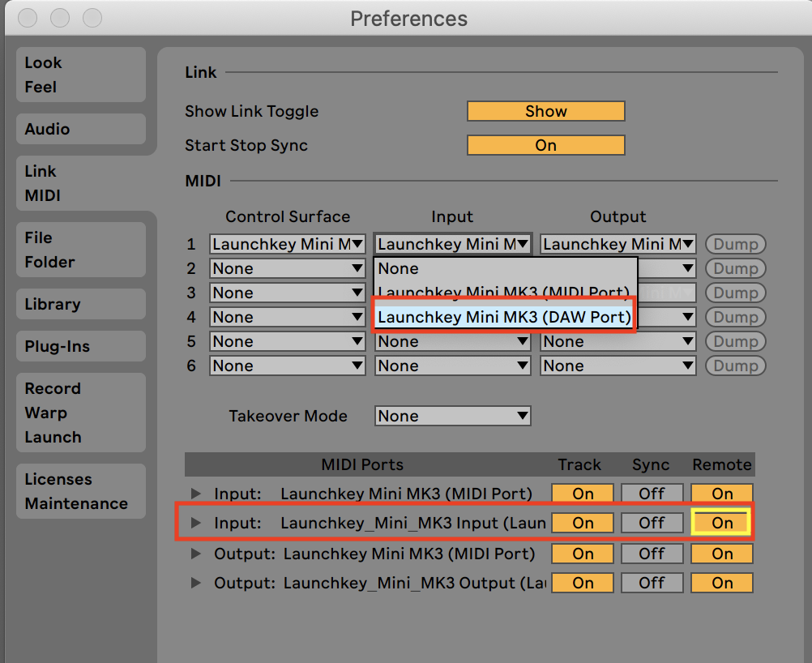Click Dump button for row 1
The image size is (812, 663).
[x=735, y=244]
